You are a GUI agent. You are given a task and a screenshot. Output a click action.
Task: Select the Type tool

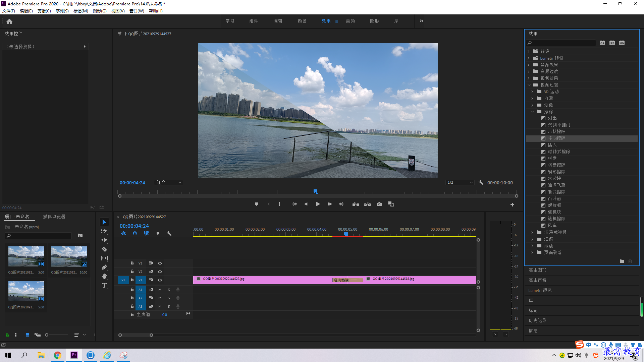tap(104, 285)
